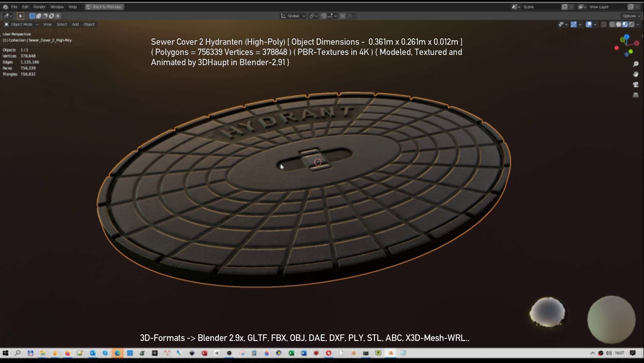Click the Back to Previous button
644x363 pixels.
point(104,7)
